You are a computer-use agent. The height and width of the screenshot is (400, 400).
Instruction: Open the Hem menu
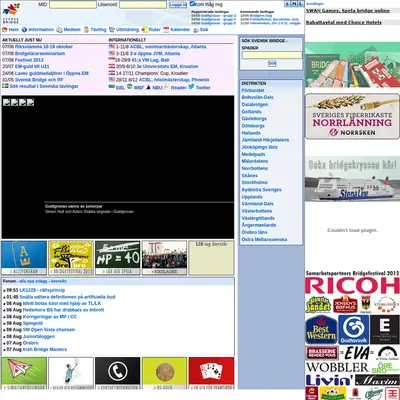(11, 30)
